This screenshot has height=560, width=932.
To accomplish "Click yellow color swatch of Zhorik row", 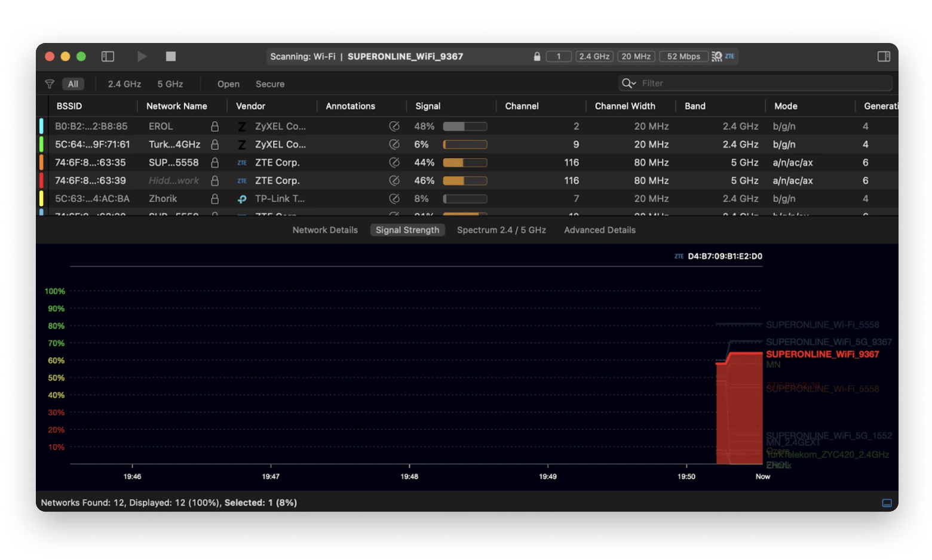I will click(x=41, y=198).
